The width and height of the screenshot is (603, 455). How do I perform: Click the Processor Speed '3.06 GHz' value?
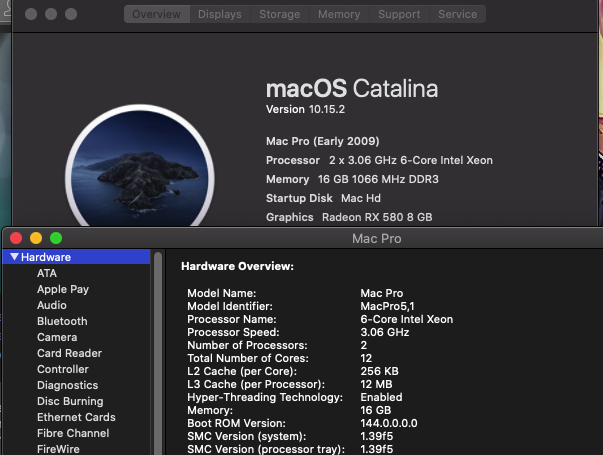pos(385,332)
